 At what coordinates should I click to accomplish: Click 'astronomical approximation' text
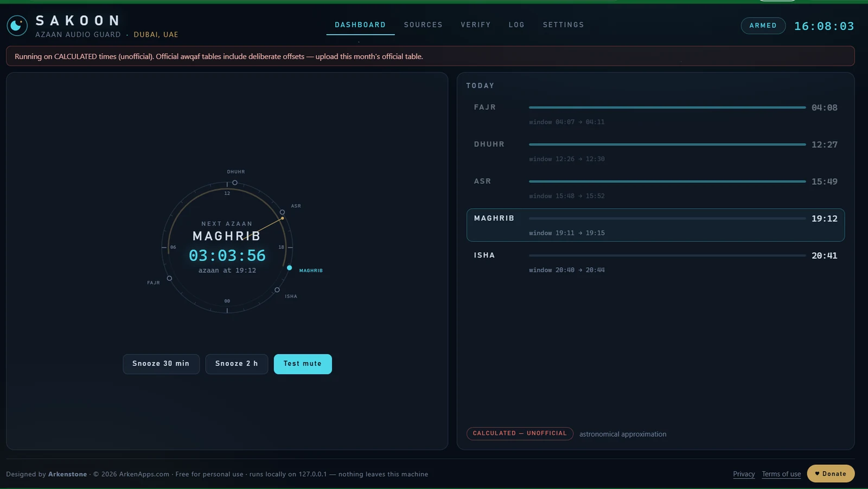[x=623, y=434]
